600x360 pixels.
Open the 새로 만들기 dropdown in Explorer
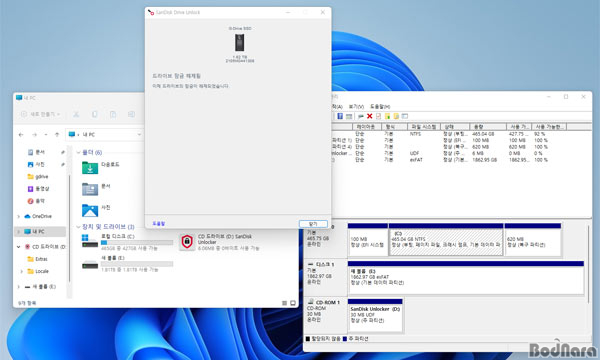(41, 114)
